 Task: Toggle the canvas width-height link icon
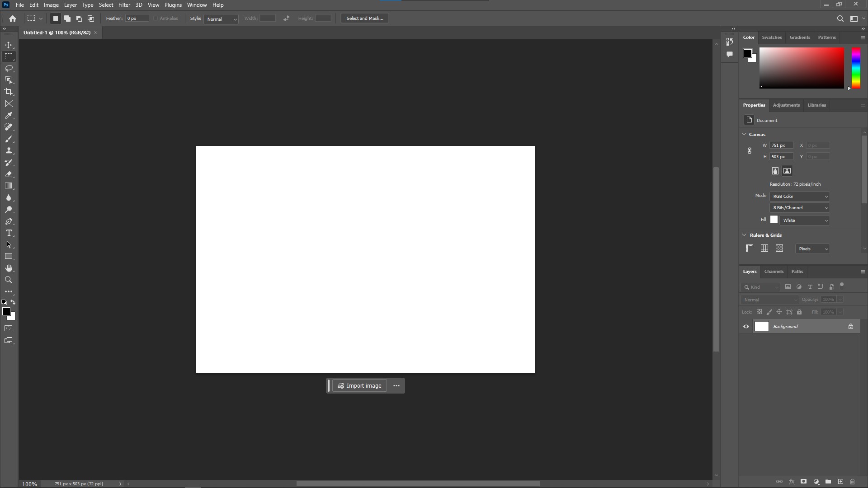(749, 151)
